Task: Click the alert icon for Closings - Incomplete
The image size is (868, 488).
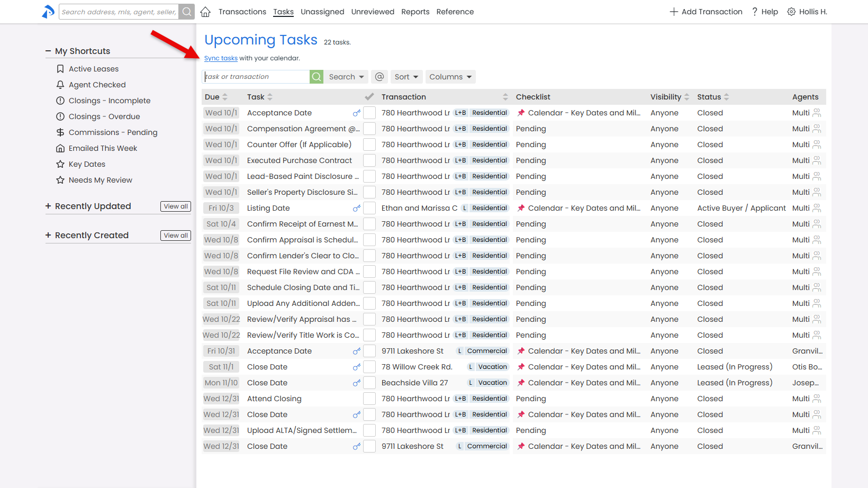Action: coord(60,101)
